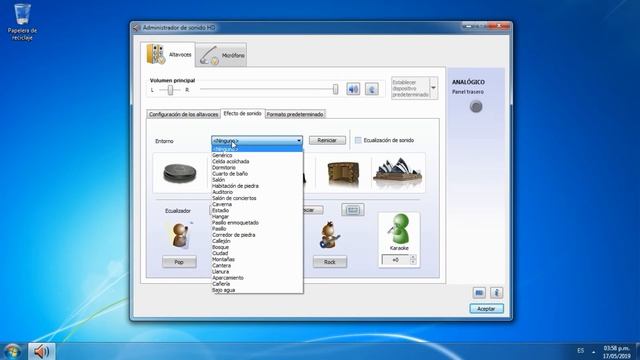Select the Efecto de sonido tab
The width and height of the screenshot is (640, 360).
(x=242, y=113)
